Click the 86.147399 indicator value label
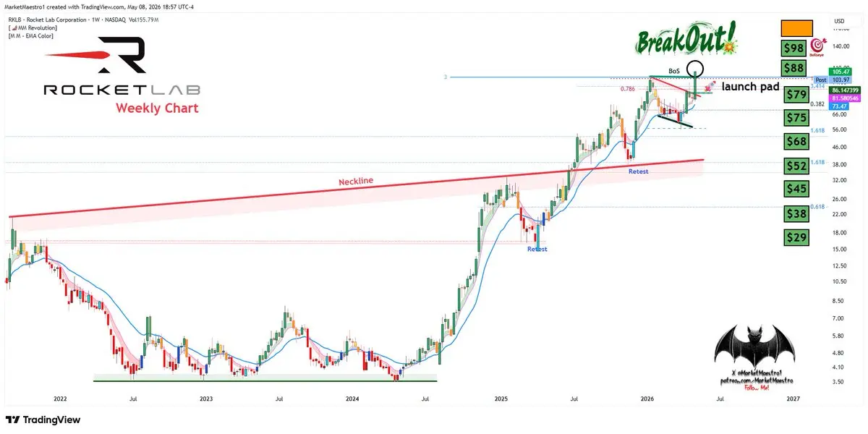 pos(844,90)
